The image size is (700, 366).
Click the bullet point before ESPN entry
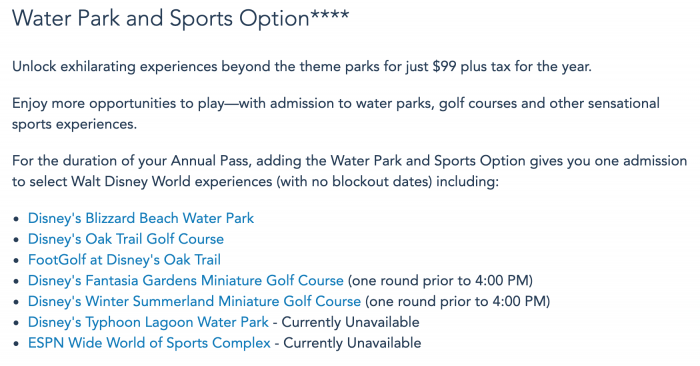[17, 344]
